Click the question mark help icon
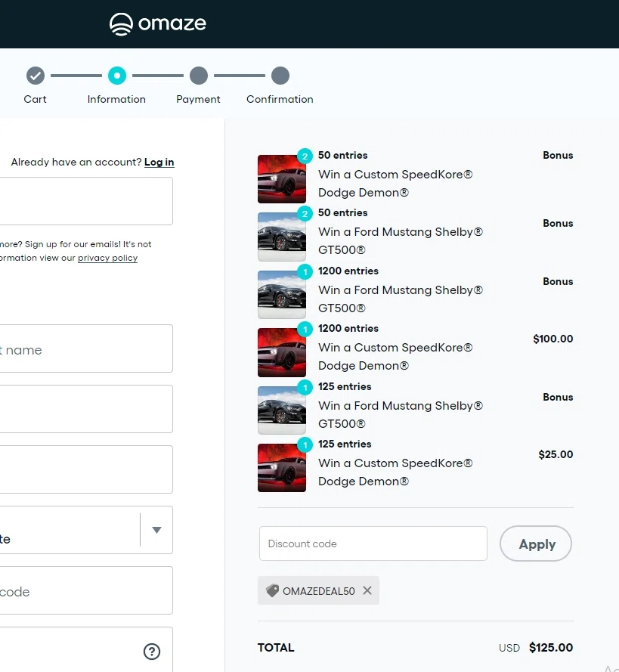Viewport: 619px width, 672px height. pos(152,652)
